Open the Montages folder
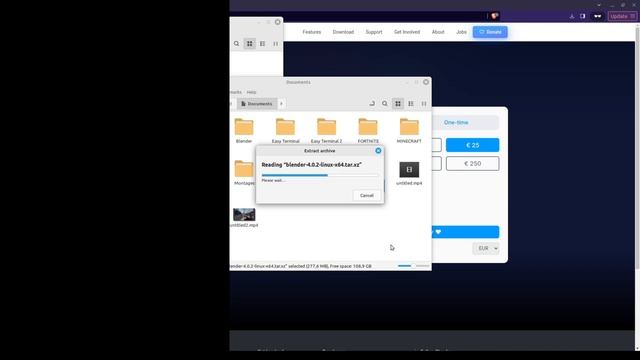Viewport: 640px width, 360px height. tap(244, 173)
